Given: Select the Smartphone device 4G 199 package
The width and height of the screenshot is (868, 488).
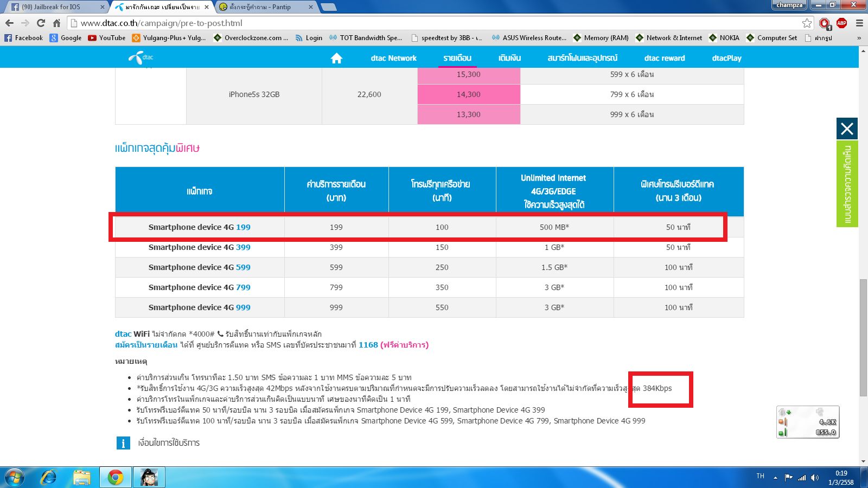Looking at the screenshot, I should point(200,227).
